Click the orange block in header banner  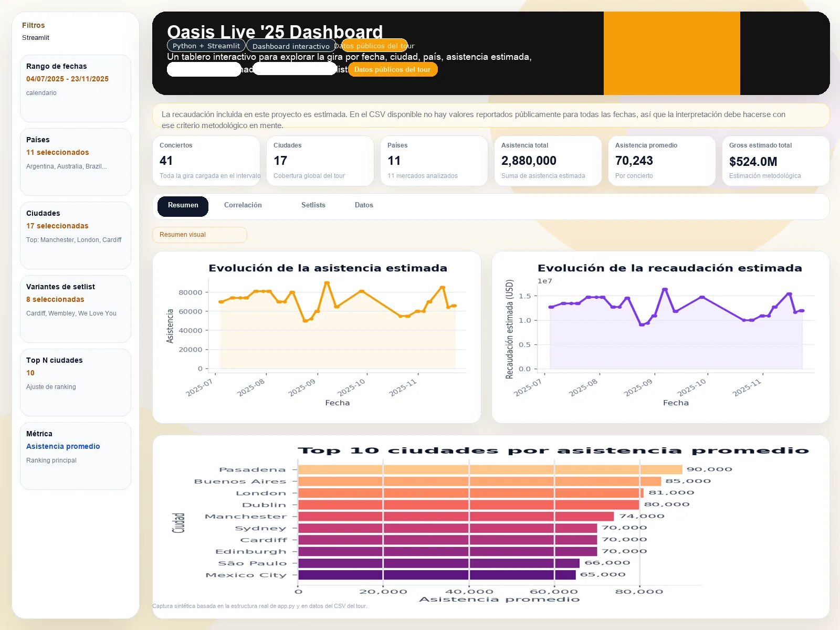(671, 53)
